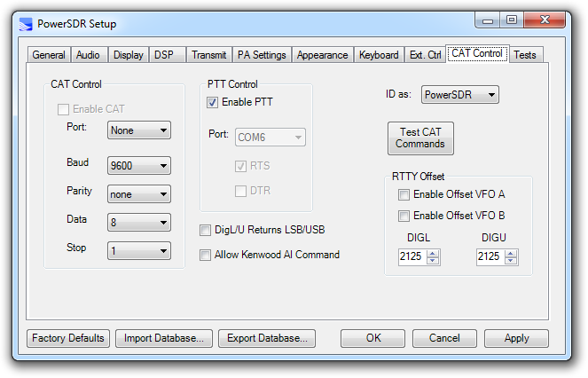
Task: Open the Display tab
Action: (129, 55)
